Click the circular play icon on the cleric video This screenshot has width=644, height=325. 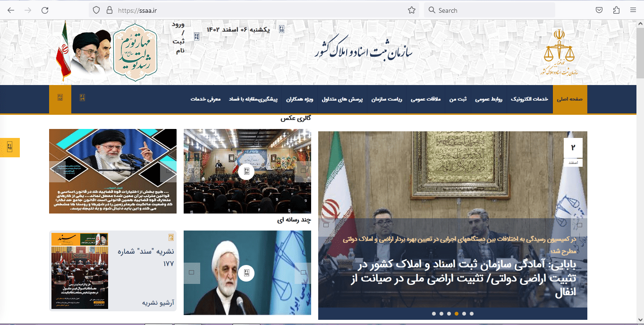tap(246, 273)
